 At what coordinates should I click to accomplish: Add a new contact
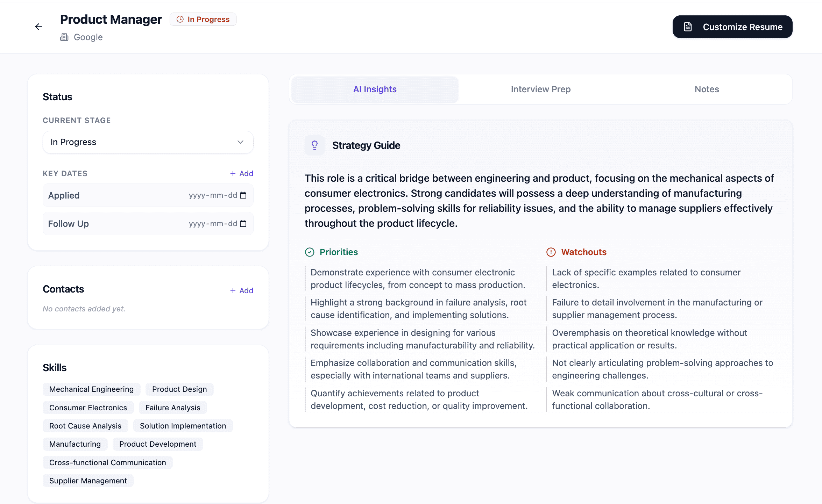click(x=241, y=291)
